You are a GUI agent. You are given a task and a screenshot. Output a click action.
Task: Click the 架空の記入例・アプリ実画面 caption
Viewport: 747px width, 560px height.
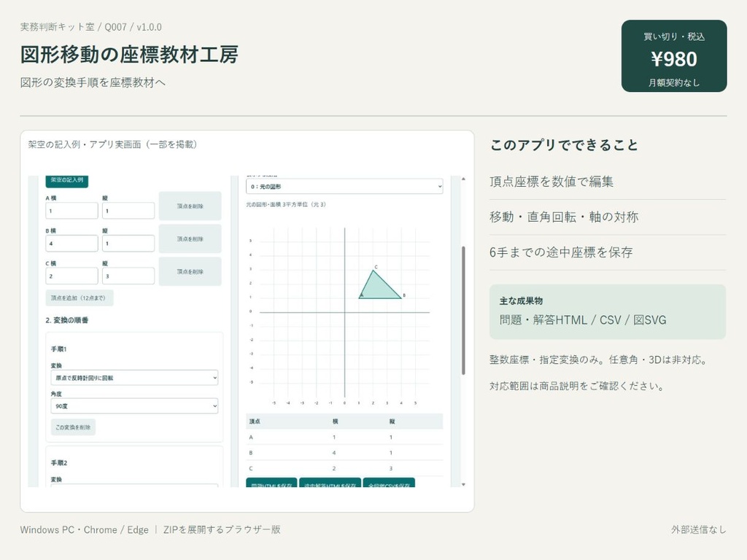coord(112,144)
